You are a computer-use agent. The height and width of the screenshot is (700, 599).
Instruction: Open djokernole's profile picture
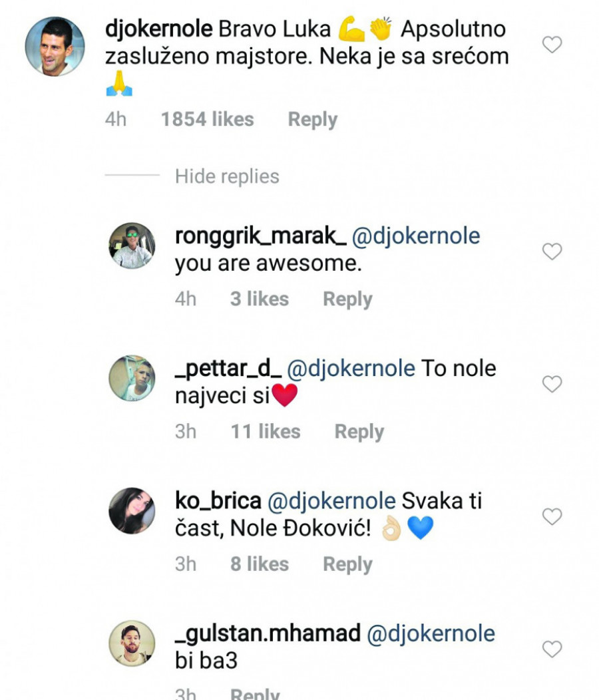[55, 47]
